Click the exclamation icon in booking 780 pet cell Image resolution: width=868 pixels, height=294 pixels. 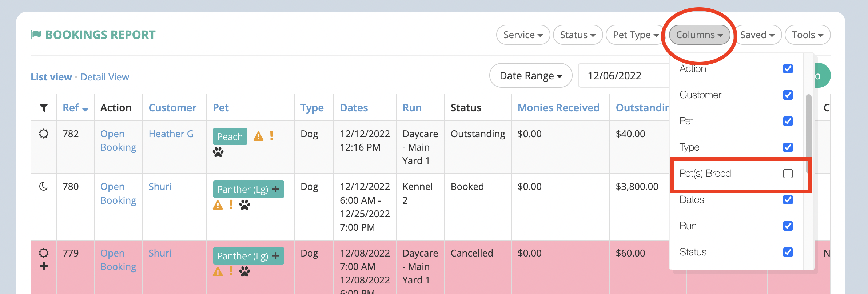231,204
